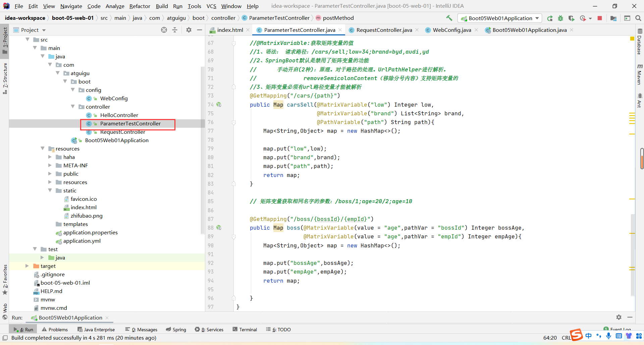Stop the running application (red square)
Screen dimensions: 644x345
click(600, 18)
